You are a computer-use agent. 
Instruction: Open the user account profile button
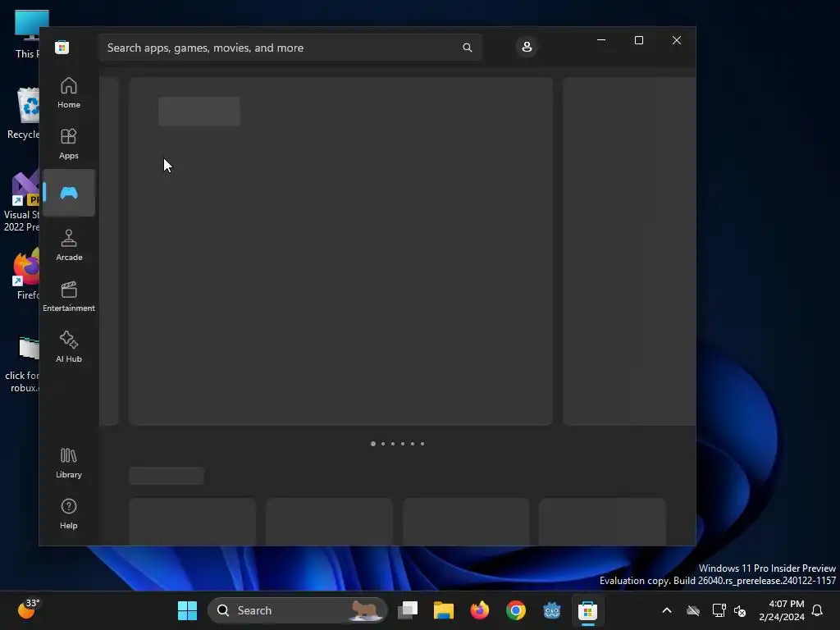coord(527,47)
